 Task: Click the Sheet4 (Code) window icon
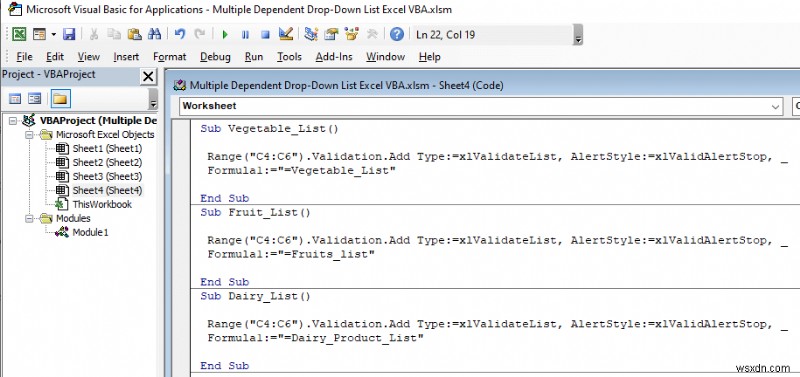[179, 85]
